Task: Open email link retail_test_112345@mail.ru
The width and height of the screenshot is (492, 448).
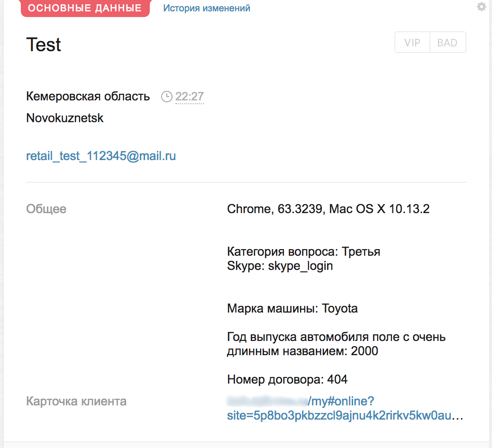Action: tap(101, 156)
